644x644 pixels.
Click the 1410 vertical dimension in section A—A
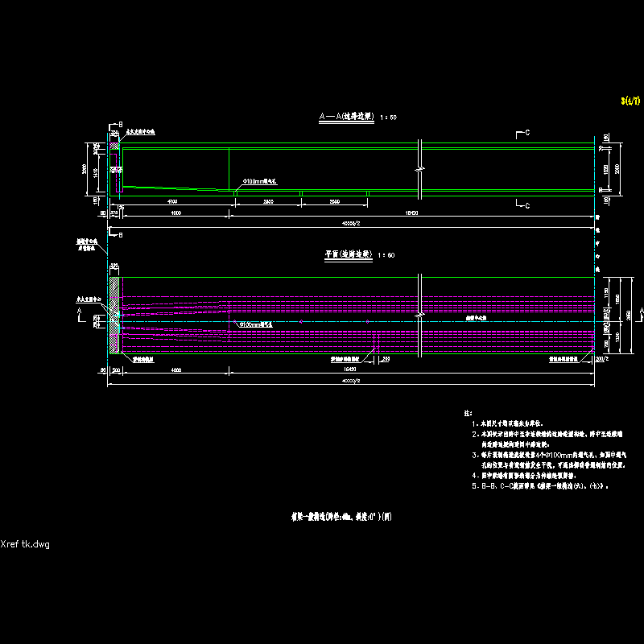pos(95,173)
